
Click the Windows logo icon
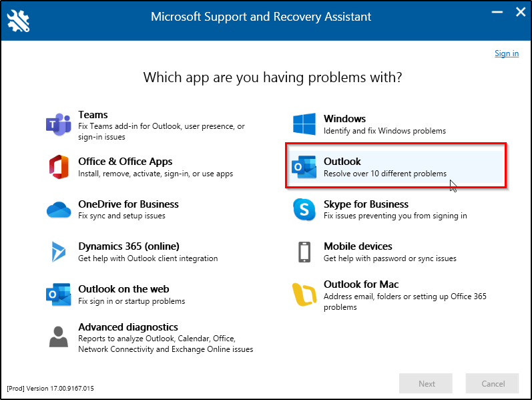coord(304,124)
